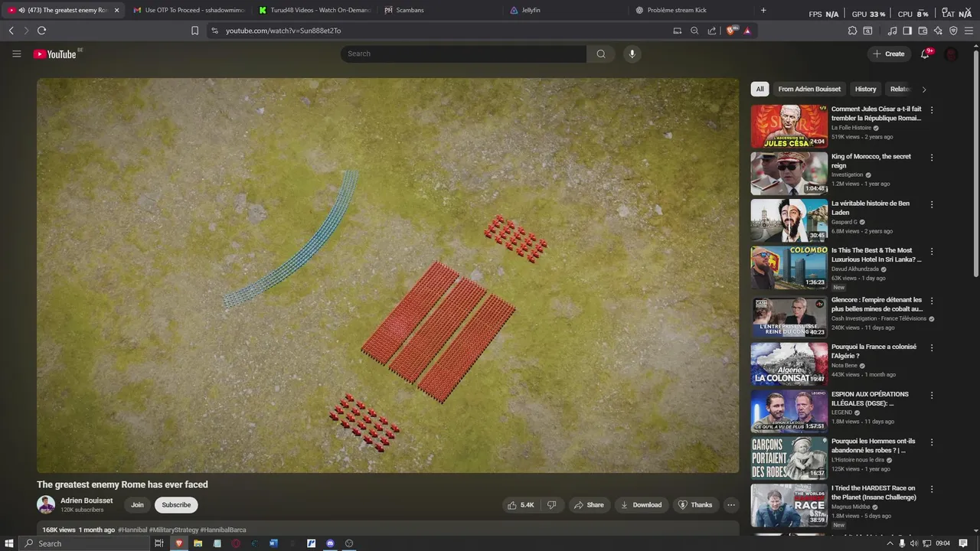Open zoom control in address bar
Screen dimensions: 980x551
tap(694, 31)
